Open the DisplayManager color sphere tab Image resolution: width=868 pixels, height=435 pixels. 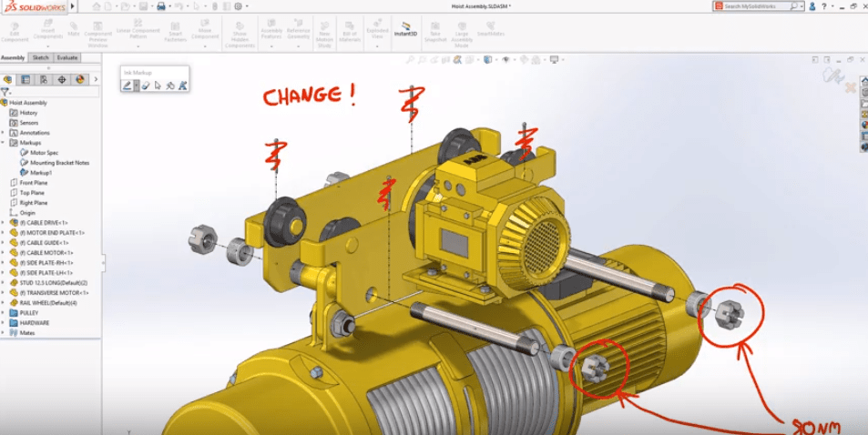[80, 80]
